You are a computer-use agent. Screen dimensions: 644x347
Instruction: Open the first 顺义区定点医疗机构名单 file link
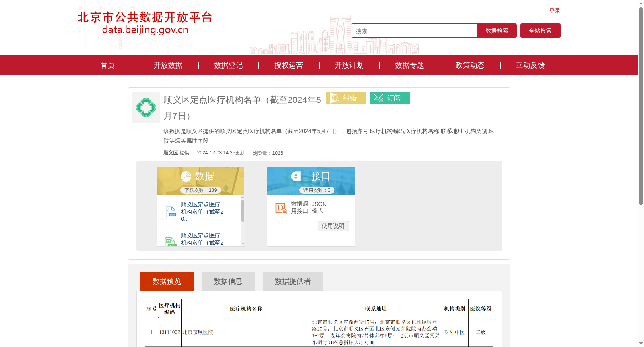[x=202, y=212]
